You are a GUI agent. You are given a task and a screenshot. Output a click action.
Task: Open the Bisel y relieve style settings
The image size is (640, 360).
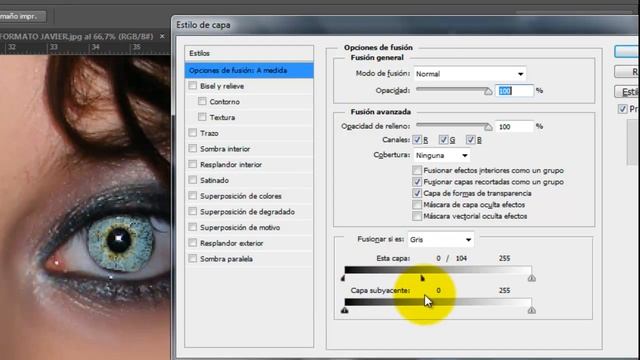coord(222,86)
